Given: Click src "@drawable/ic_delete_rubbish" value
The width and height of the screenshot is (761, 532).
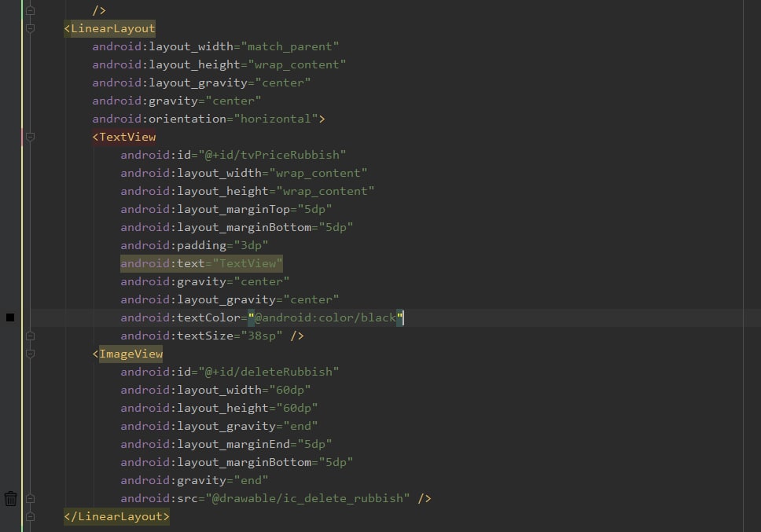Looking at the screenshot, I should [x=307, y=498].
